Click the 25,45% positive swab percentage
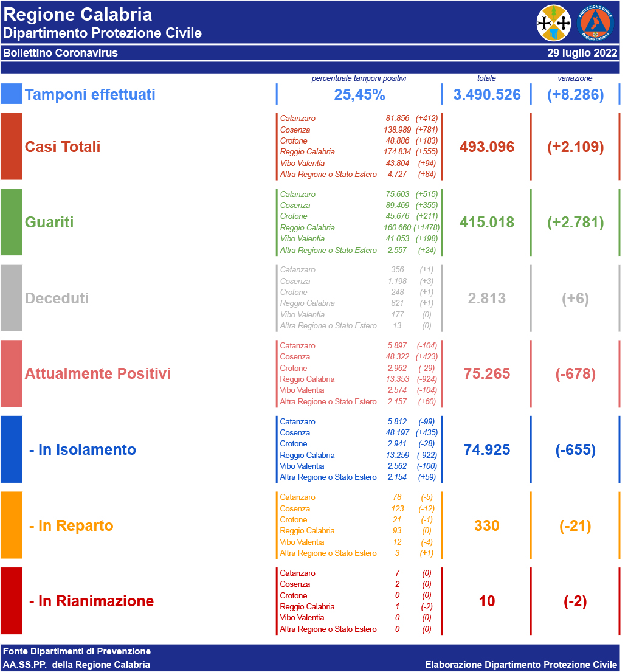This screenshot has height=672, width=628. click(x=359, y=95)
